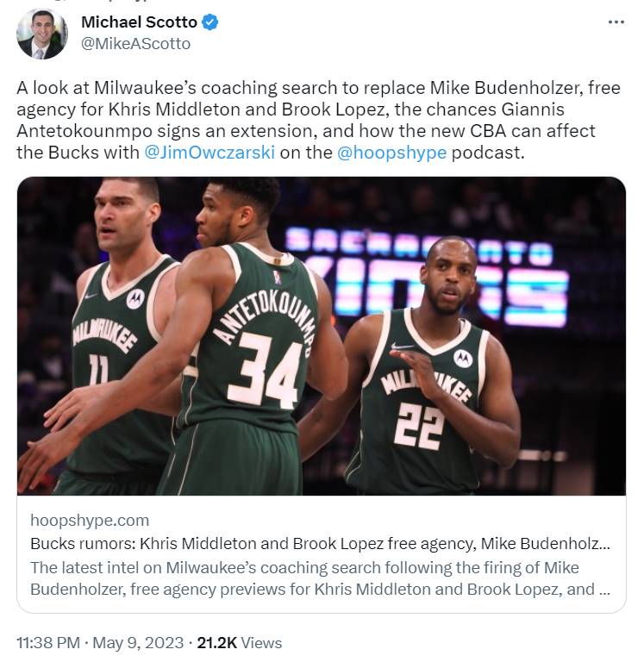The image size is (644, 662).
Task: Click the 11:38 PM timestamp
Action: tap(48, 642)
